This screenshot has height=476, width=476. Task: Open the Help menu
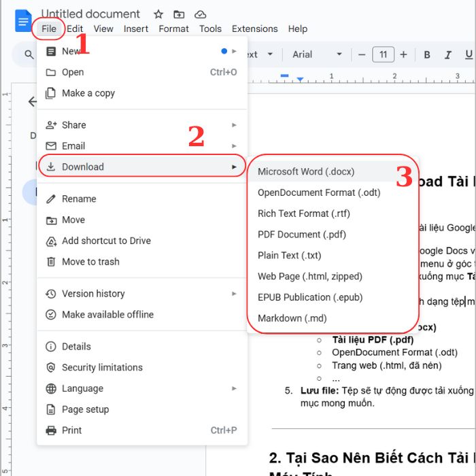point(298,29)
